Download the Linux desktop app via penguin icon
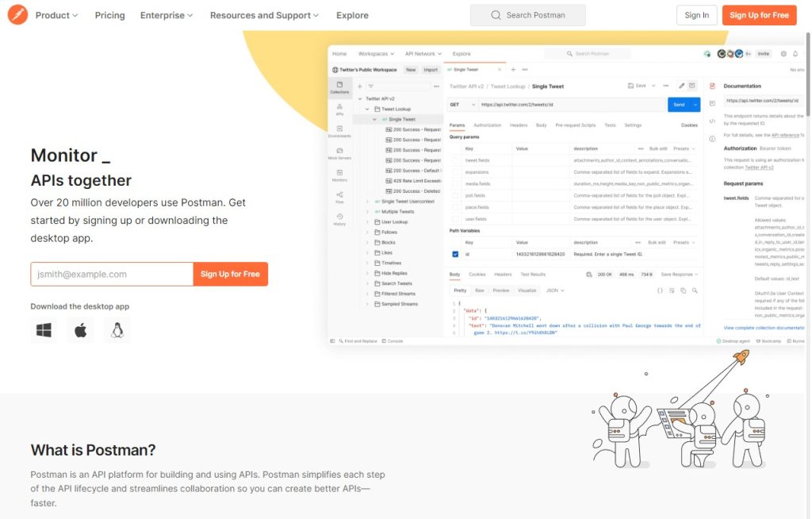Image resolution: width=812 pixels, height=519 pixels. tap(117, 330)
